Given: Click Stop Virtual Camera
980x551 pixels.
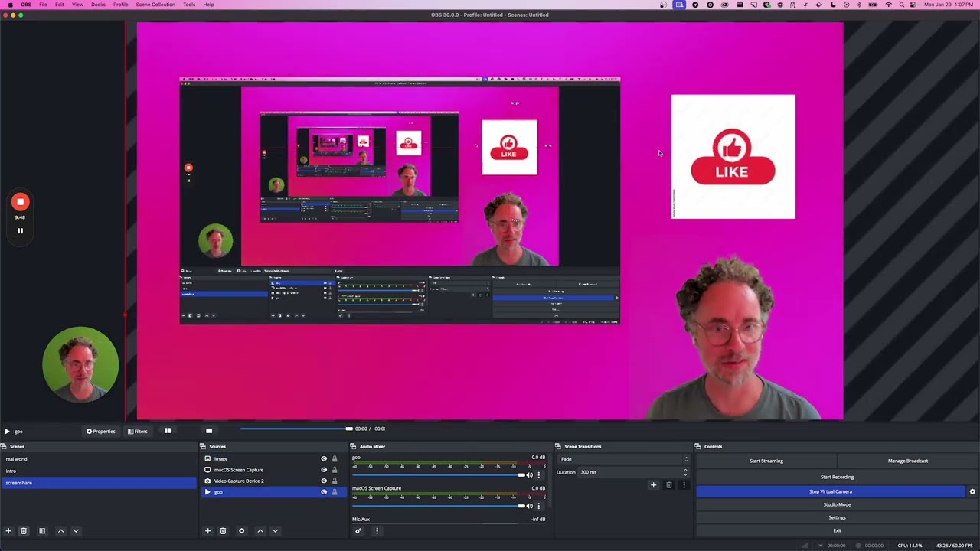Looking at the screenshot, I should [831, 491].
